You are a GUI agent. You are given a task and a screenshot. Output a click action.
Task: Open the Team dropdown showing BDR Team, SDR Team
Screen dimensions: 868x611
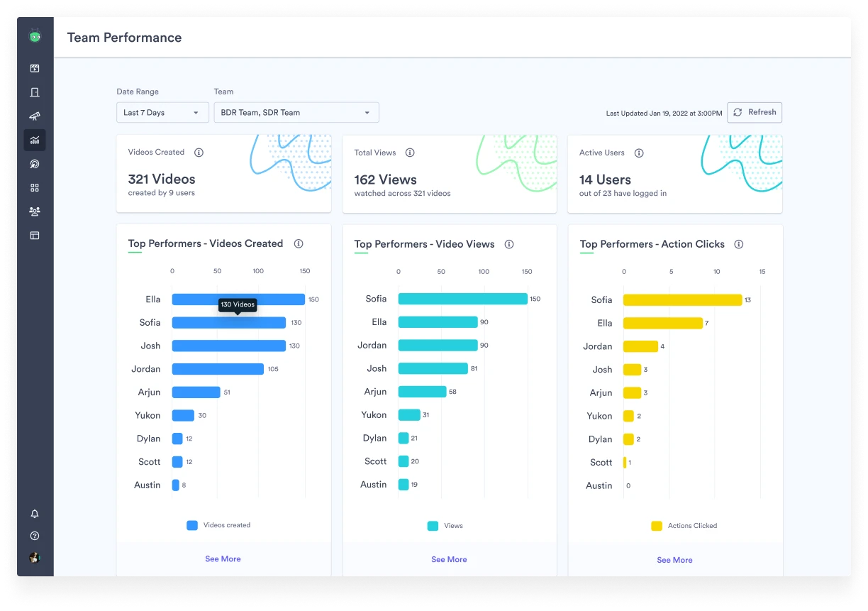(296, 112)
